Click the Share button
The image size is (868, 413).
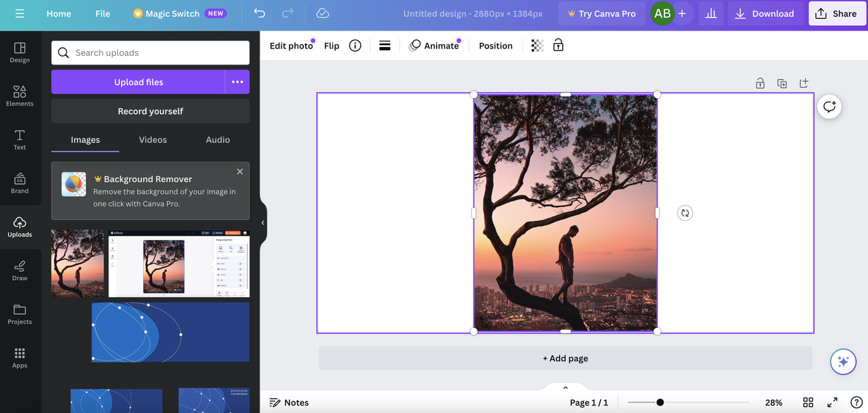[x=837, y=14]
